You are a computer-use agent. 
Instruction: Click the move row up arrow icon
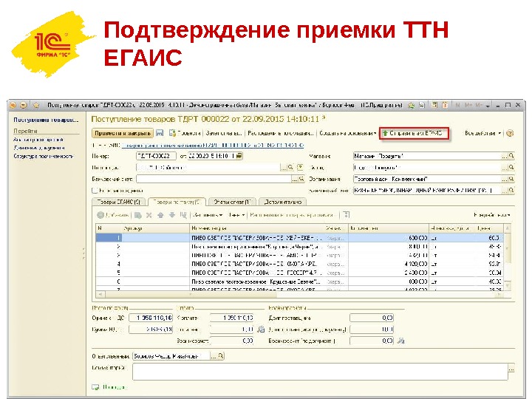click(x=160, y=215)
